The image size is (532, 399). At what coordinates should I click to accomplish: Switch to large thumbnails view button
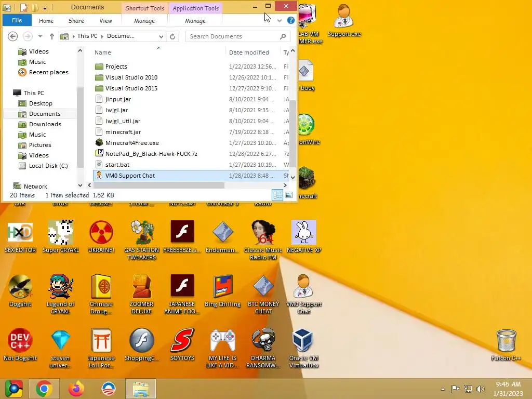tap(289, 195)
